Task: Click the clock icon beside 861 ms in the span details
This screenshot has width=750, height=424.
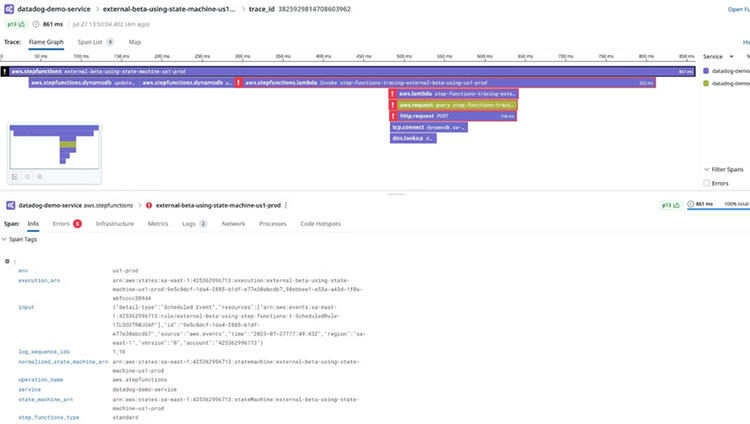Action: pyautogui.click(x=690, y=204)
